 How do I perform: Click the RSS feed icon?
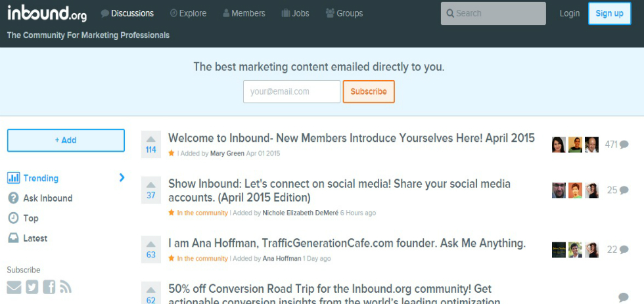pyautogui.click(x=66, y=287)
